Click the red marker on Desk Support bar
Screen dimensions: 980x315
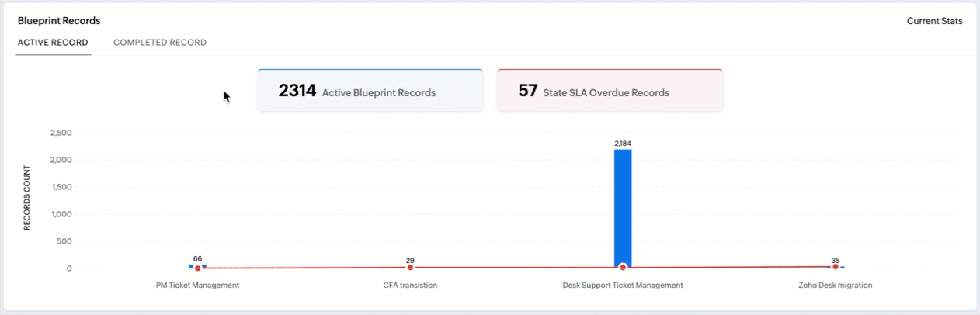click(623, 268)
